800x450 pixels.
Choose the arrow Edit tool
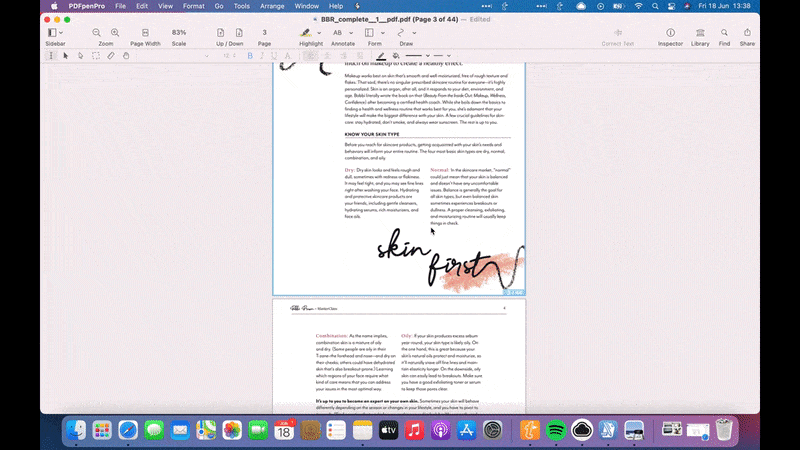(65, 56)
